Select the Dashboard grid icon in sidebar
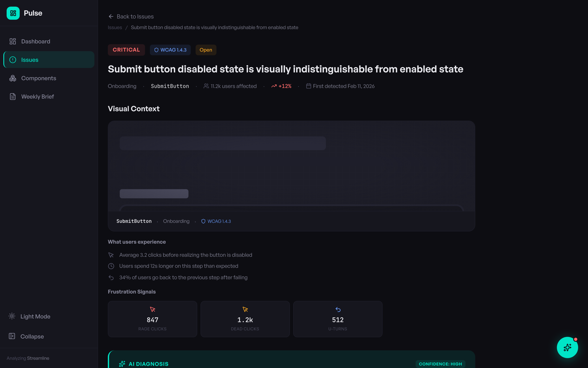Image resolution: width=588 pixels, height=368 pixels. [12, 41]
